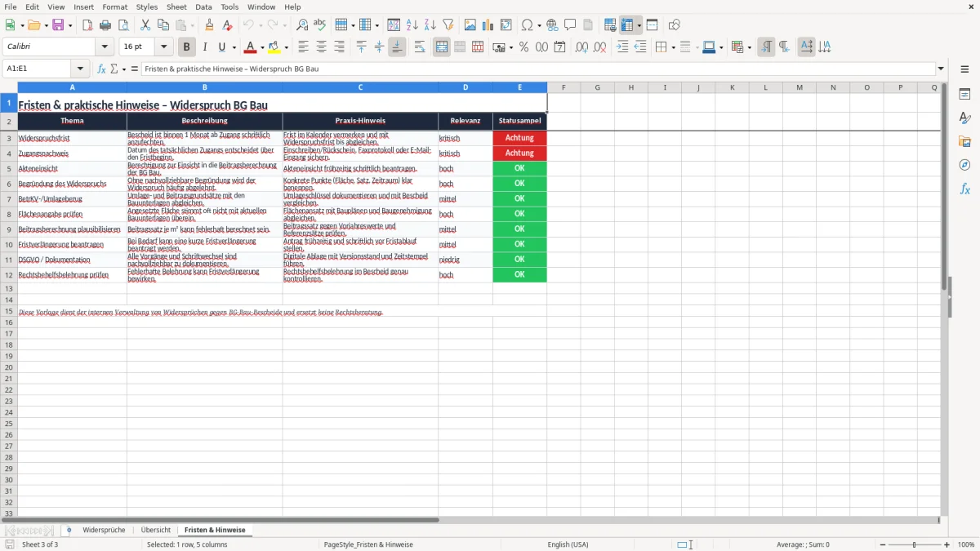
Task: Click into the formula input line
Action: point(537,69)
